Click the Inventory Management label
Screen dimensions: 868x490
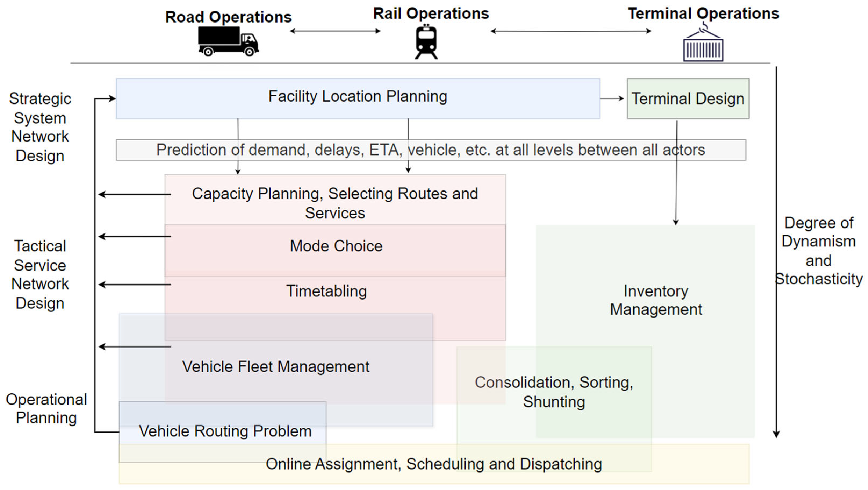[656, 300]
